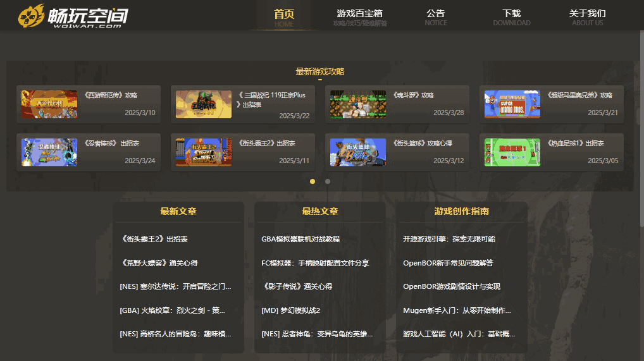Open the 忍者棒球 thumbnail image
This screenshot has height=361, width=644.
[x=49, y=152]
